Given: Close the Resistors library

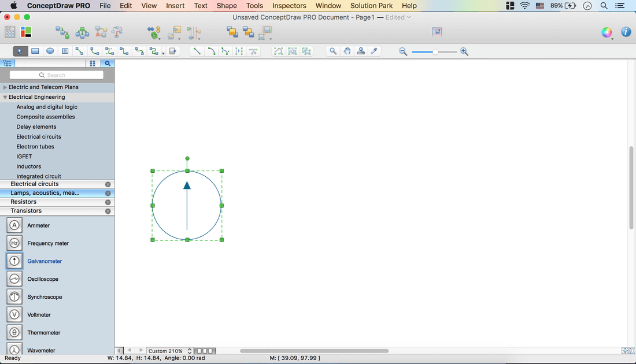Looking at the screenshot, I should [x=108, y=202].
